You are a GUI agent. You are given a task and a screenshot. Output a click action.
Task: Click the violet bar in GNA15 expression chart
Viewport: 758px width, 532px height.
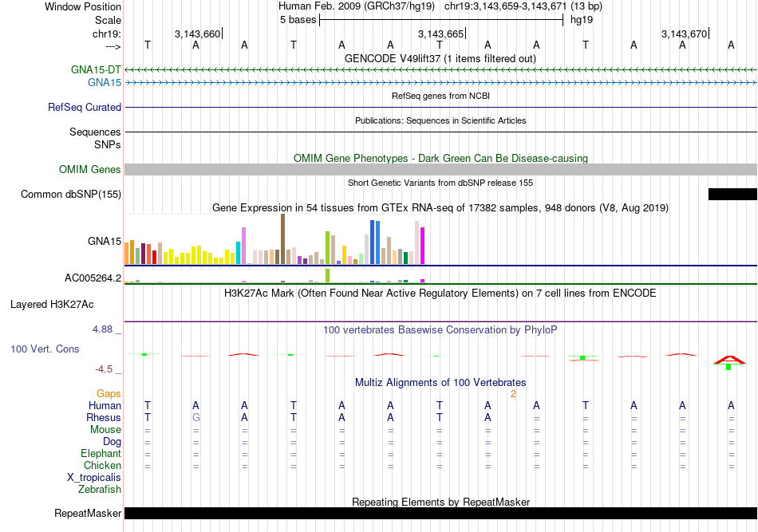[x=243, y=246]
